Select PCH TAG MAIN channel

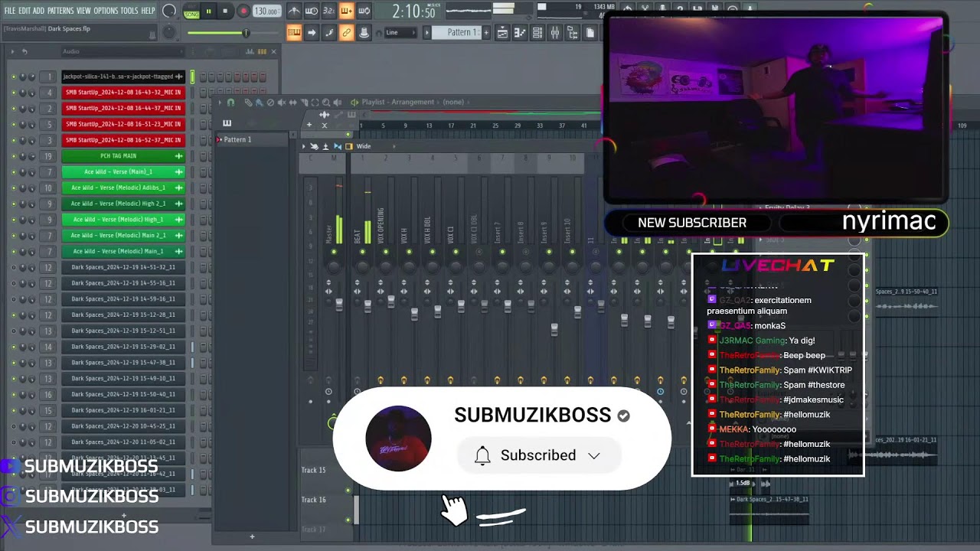[123, 156]
